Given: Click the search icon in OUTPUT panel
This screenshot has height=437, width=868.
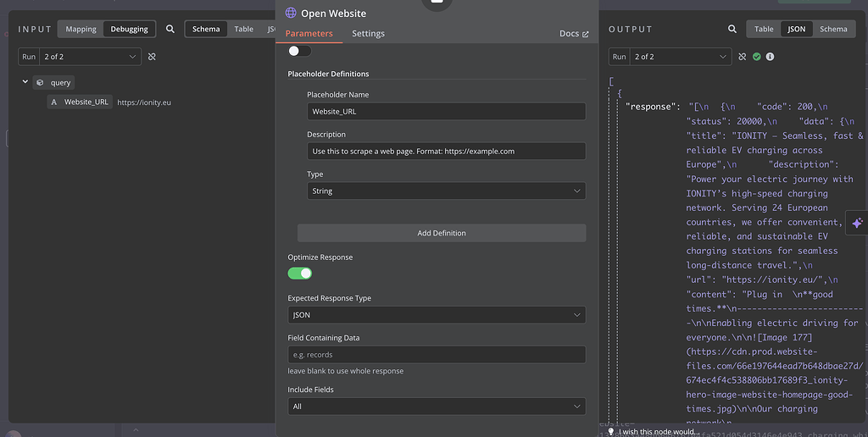Looking at the screenshot, I should point(732,29).
